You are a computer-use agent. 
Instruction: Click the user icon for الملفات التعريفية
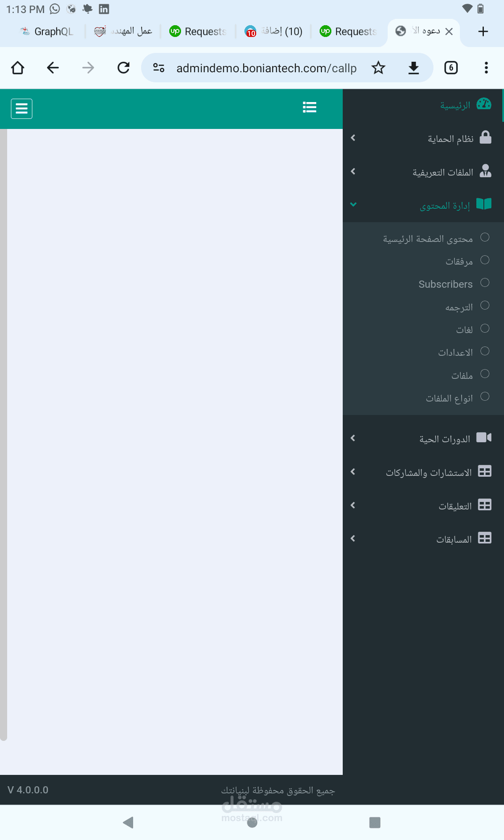(x=486, y=171)
